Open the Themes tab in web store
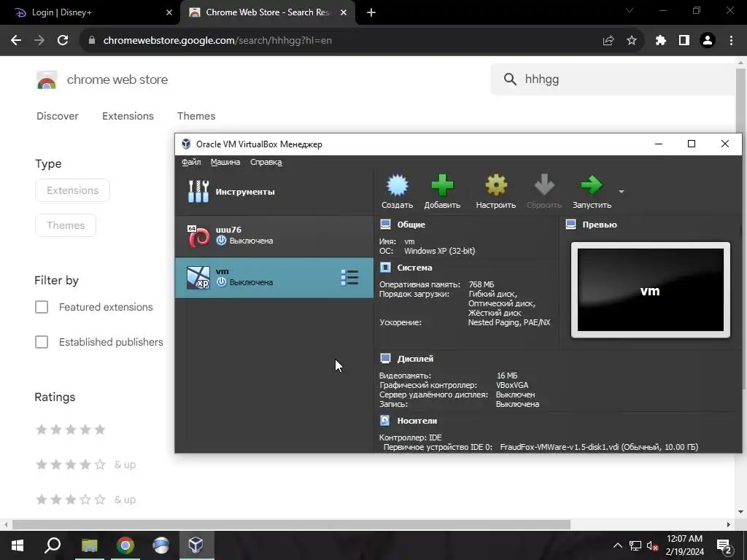Image resolution: width=747 pixels, height=560 pixels. pos(196,116)
